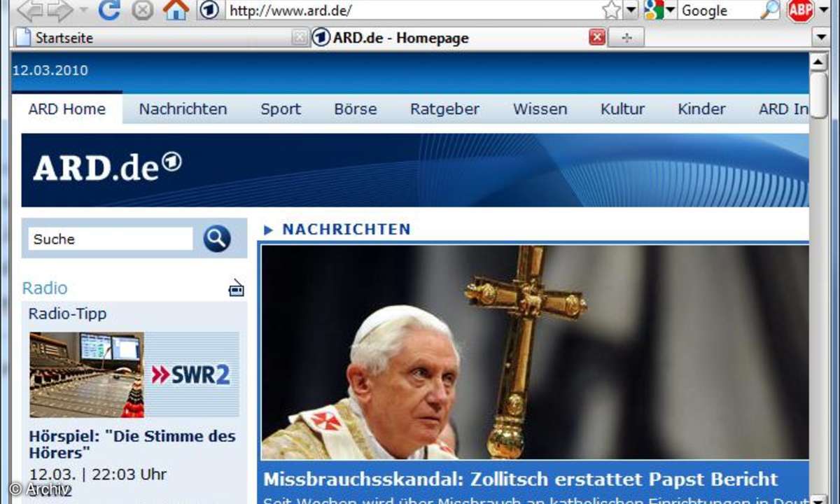Click the radio device icon beside Radio

[237, 288]
